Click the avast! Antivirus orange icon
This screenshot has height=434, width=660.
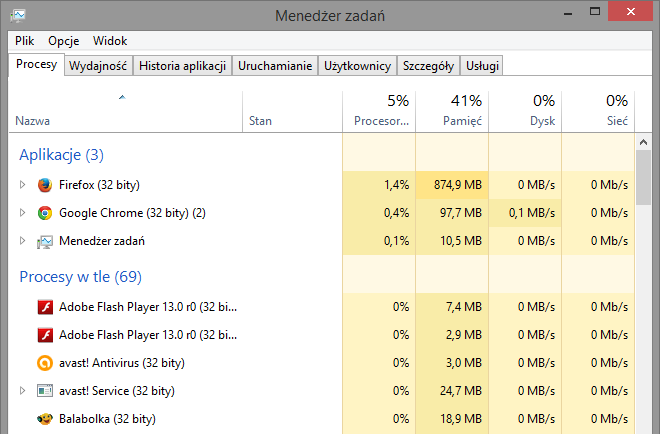(x=44, y=363)
